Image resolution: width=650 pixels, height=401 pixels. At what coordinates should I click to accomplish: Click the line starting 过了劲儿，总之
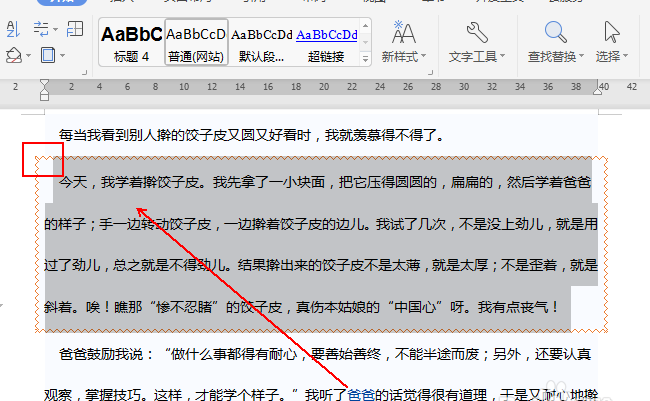coord(321,265)
